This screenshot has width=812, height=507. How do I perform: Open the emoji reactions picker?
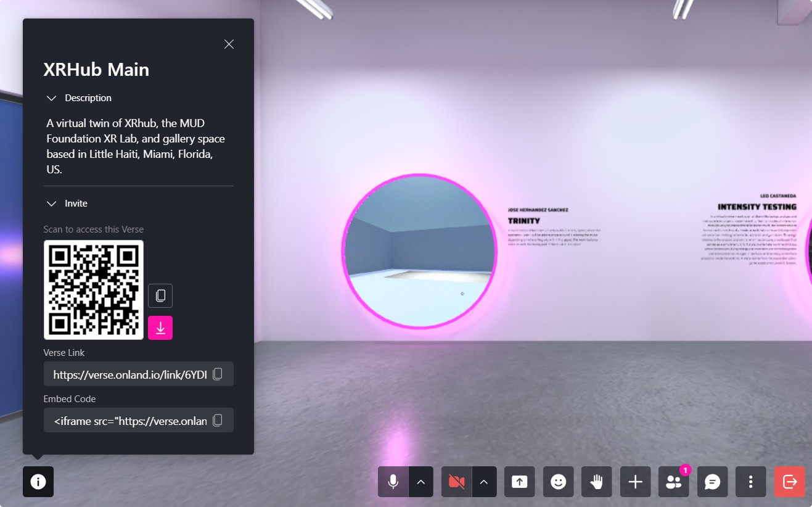coord(558,482)
